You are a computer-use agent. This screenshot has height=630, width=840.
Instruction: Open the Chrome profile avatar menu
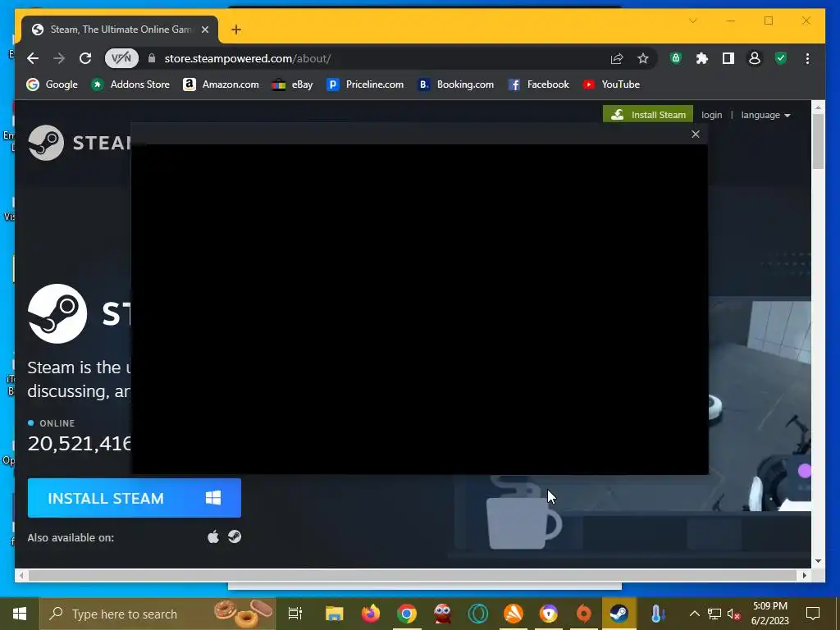[755, 58]
